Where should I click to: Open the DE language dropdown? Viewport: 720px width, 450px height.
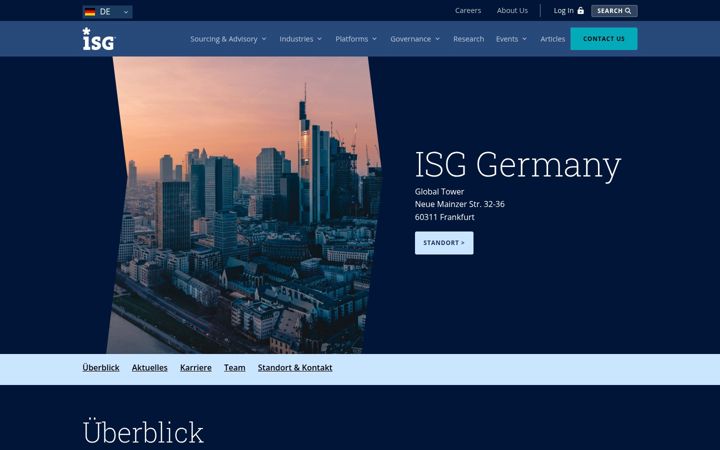click(x=107, y=12)
